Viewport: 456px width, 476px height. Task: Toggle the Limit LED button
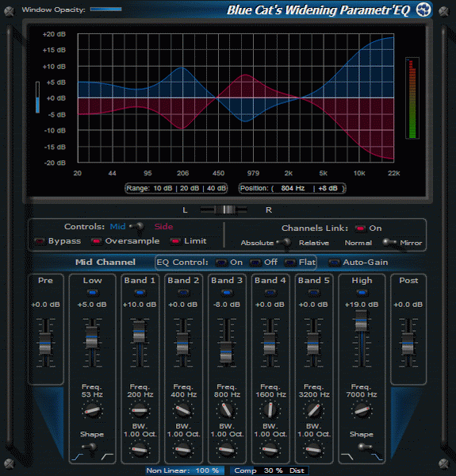click(175, 241)
